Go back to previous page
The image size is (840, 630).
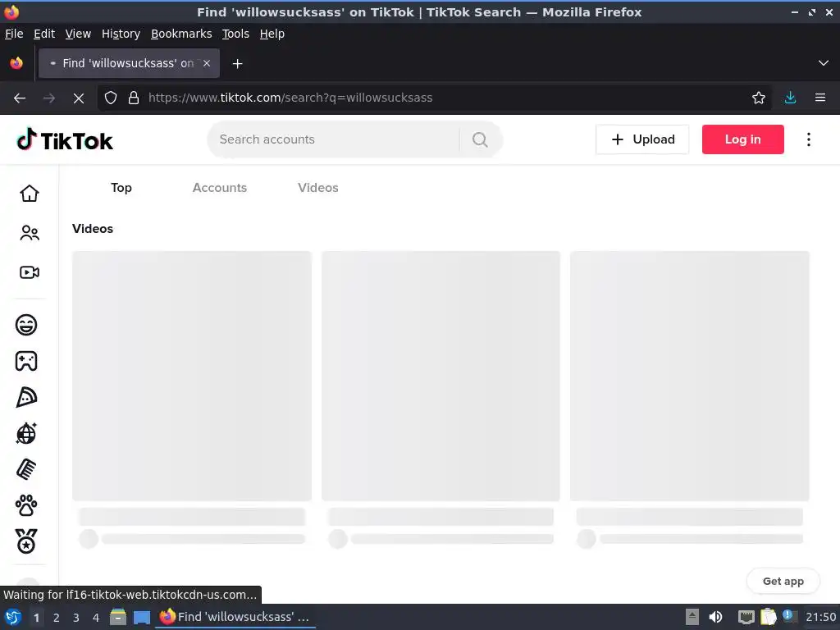20,98
